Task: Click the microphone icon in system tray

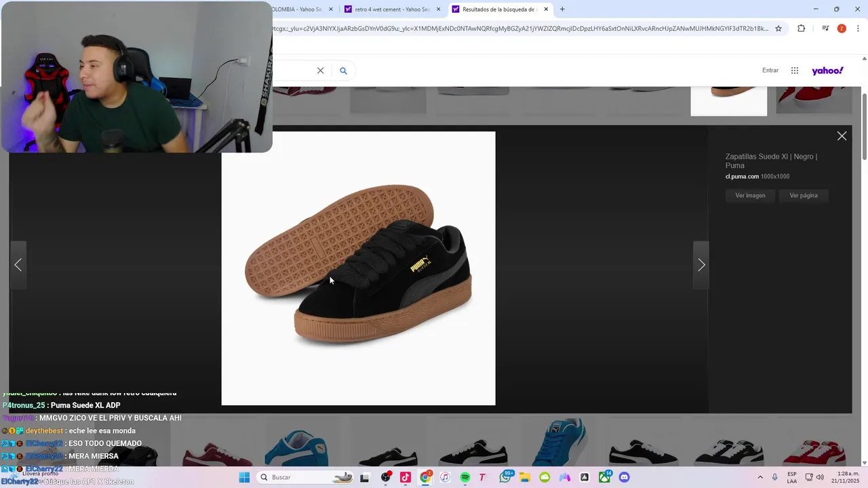Action: coord(775,477)
